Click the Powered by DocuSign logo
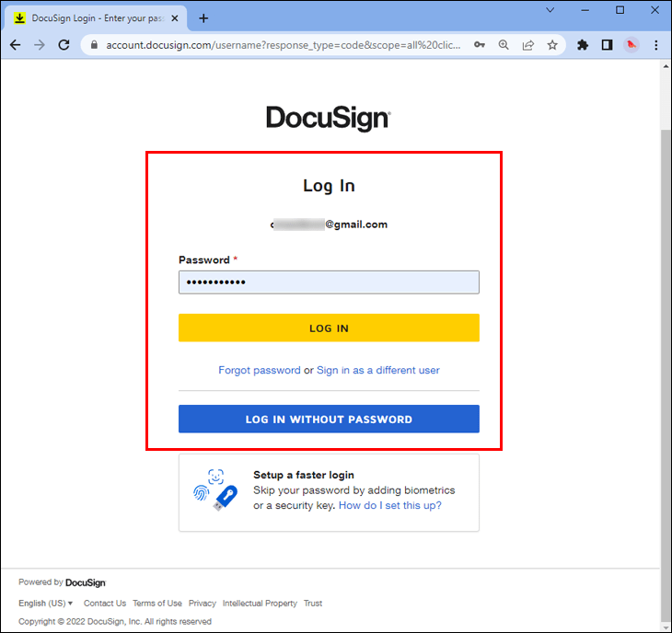This screenshot has height=633, width=672. [86, 582]
